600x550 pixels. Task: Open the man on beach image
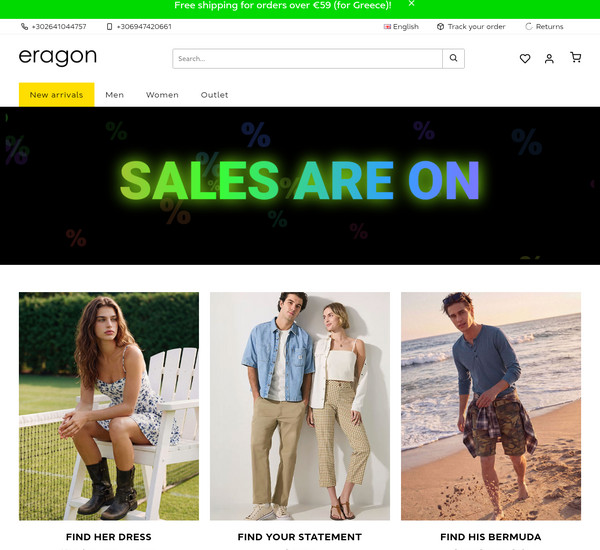tap(491, 406)
